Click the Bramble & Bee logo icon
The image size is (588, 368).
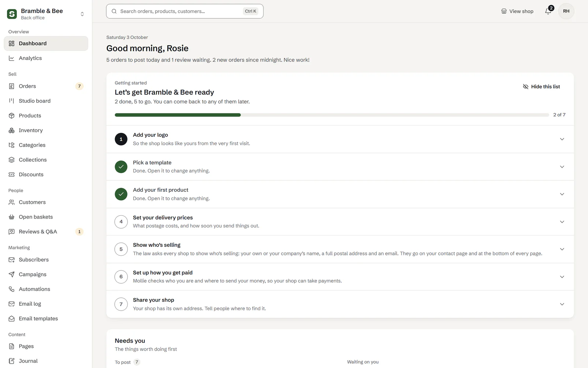(x=12, y=14)
